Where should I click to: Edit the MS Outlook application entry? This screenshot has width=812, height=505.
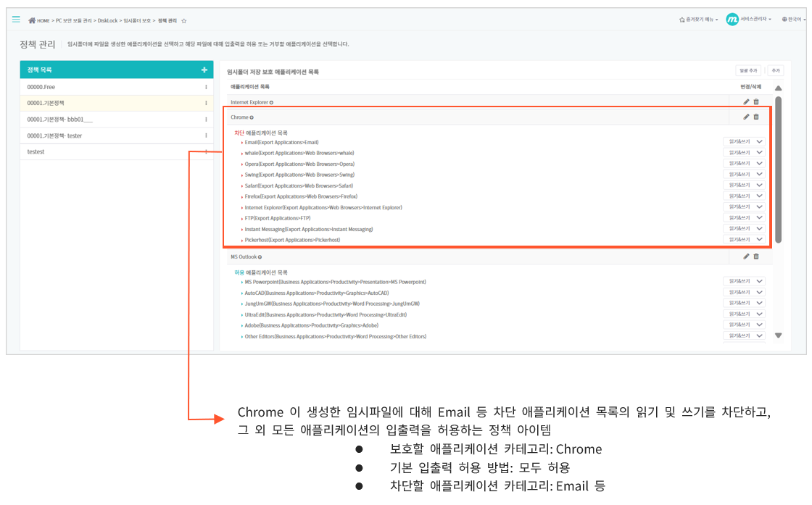tap(746, 256)
